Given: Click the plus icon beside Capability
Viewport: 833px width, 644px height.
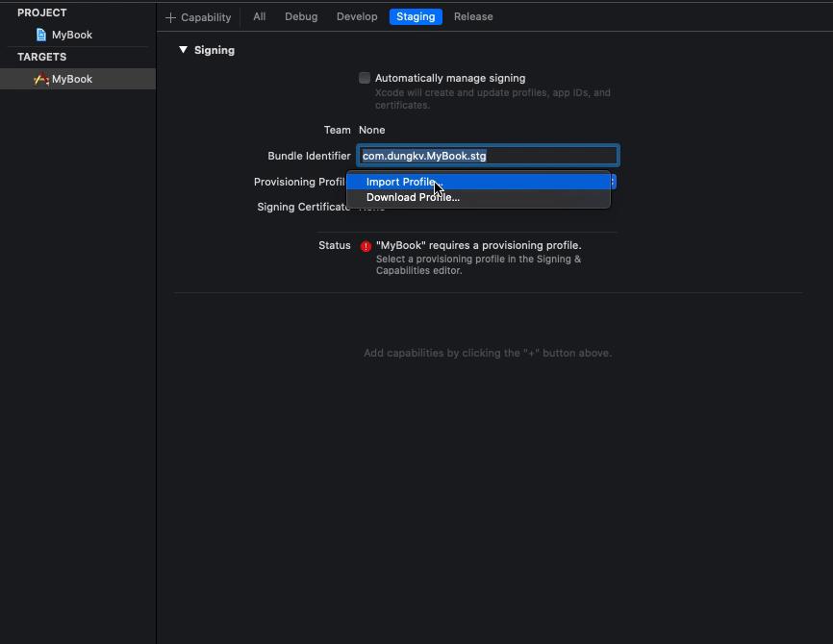Looking at the screenshot, I should (171, 17).
